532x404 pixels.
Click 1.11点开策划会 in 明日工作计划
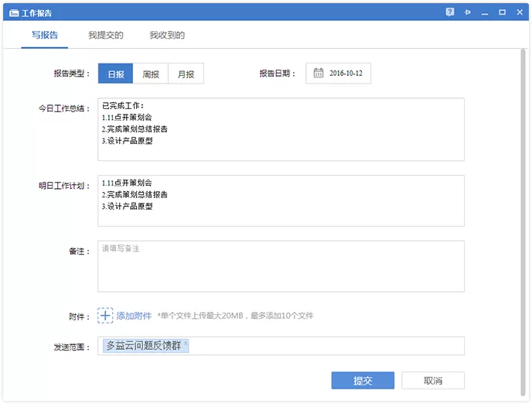(x=127, y=183)
